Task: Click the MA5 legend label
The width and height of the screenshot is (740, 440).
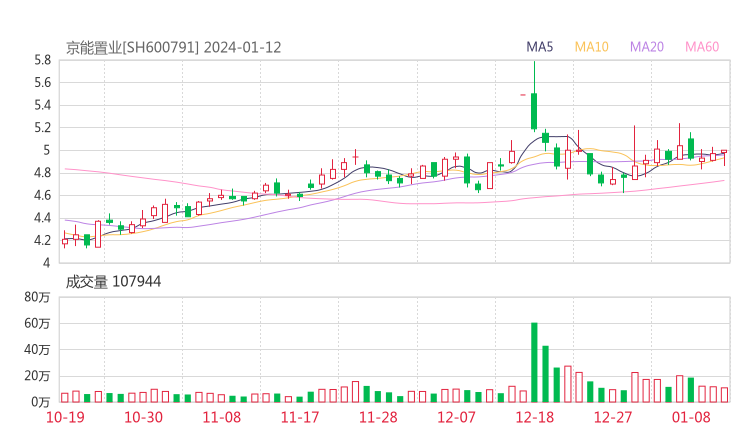Action: [x=539, y=47]
